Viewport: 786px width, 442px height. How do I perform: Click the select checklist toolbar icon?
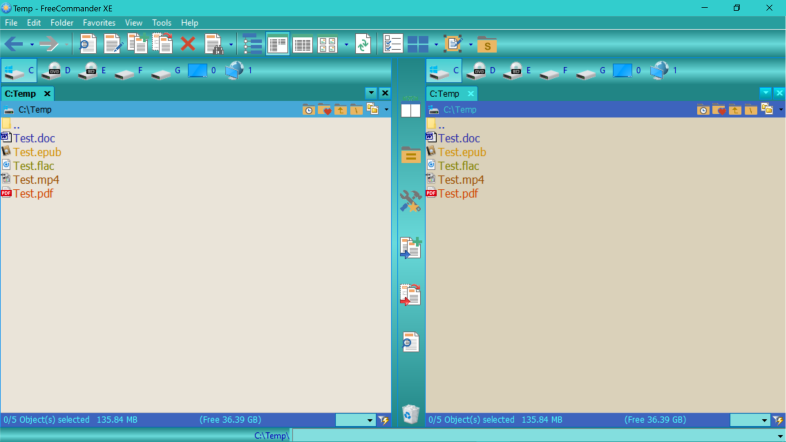point(392,44)
